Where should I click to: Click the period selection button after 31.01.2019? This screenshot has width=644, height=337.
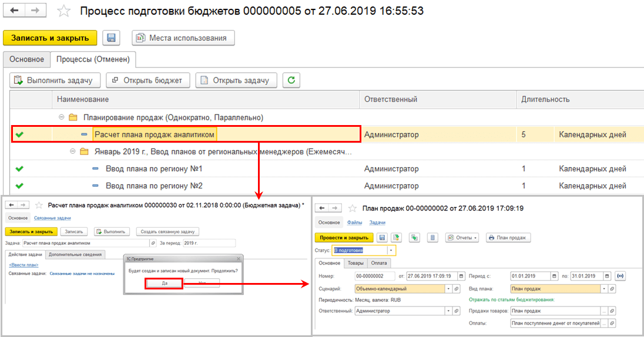(x=620, y=276)
